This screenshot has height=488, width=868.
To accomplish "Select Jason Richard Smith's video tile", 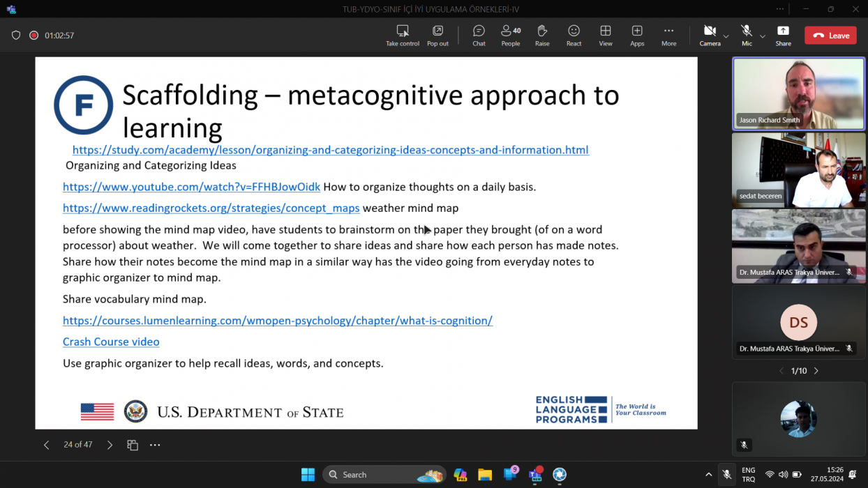I will (x=798, y=93).
